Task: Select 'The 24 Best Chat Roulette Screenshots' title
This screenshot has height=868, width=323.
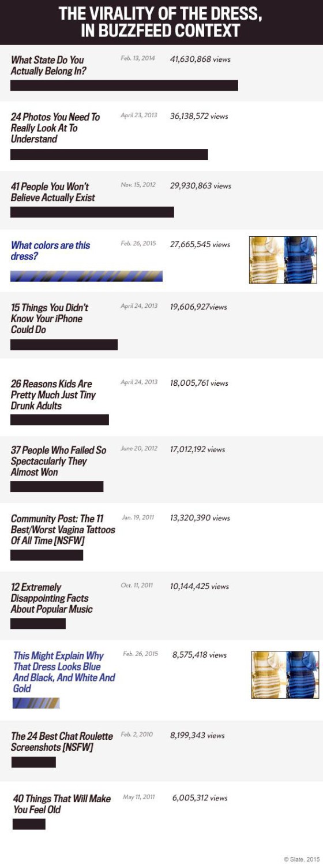Action: coord(62,742)
